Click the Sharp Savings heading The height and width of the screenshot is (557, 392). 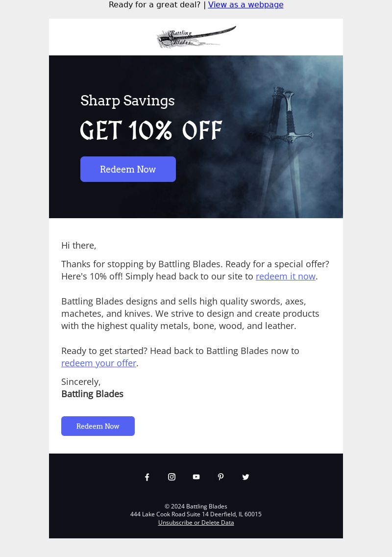click(x=127, y=101)
